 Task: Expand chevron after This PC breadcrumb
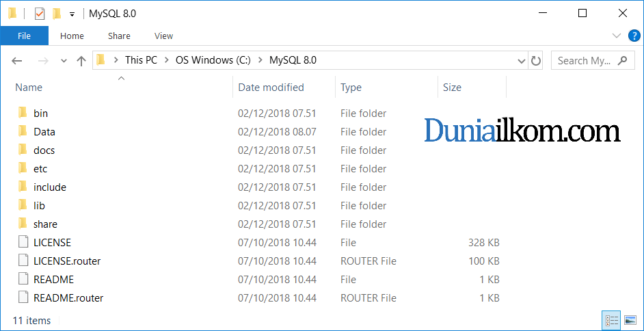166,60
